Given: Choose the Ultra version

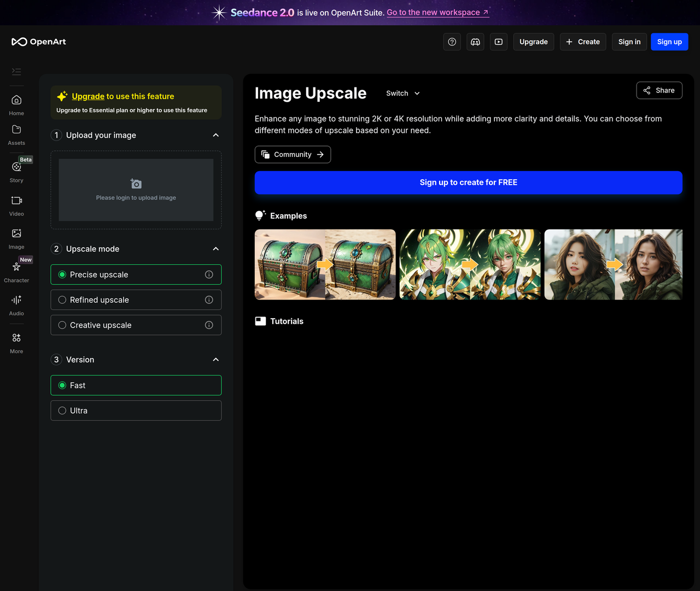Looking at the screenshot, I should coord(136,411).
